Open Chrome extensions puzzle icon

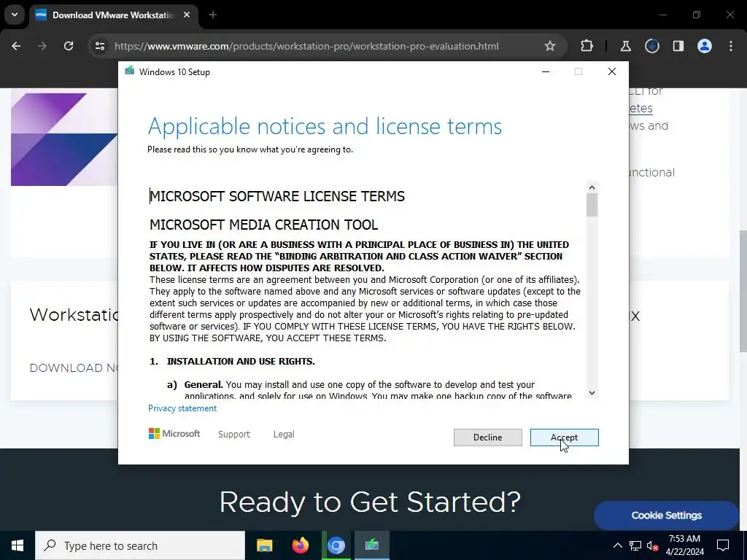pos(587,46)
